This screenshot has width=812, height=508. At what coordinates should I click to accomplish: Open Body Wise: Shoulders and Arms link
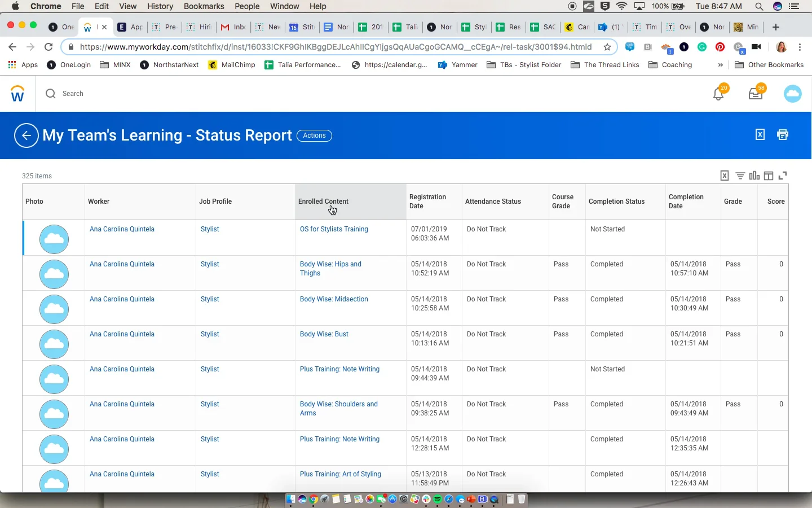[x=339, y=409]
